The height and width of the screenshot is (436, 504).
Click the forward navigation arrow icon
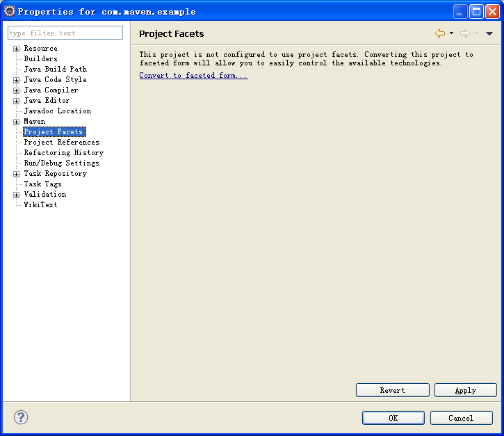(465, 33)
